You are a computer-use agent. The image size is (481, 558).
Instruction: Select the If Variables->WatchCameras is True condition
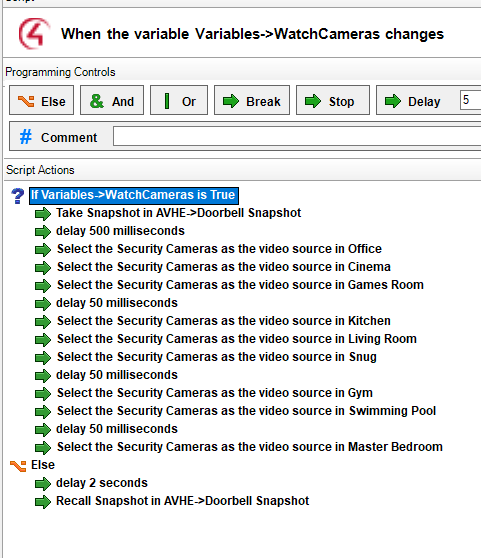[134, 195]
